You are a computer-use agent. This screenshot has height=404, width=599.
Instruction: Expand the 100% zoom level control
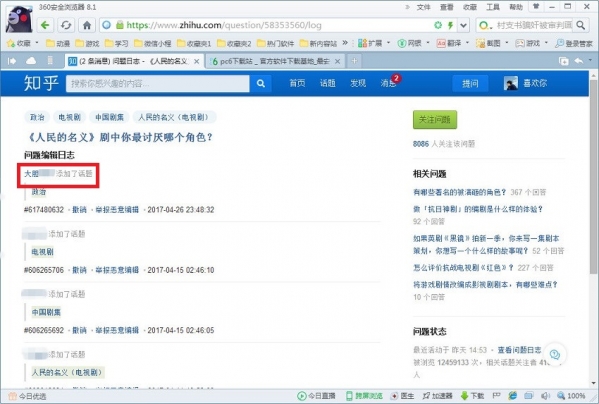(x=571, y=396)
